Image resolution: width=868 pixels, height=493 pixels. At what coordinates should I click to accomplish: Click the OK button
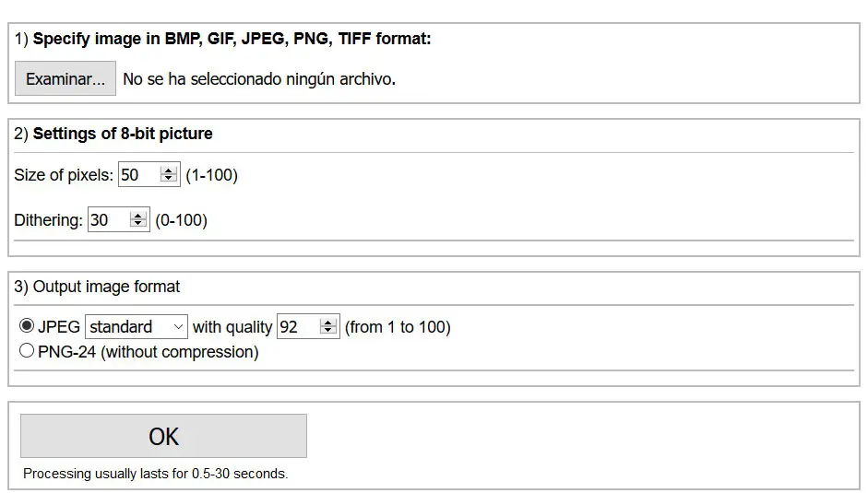tap(163, 436)
